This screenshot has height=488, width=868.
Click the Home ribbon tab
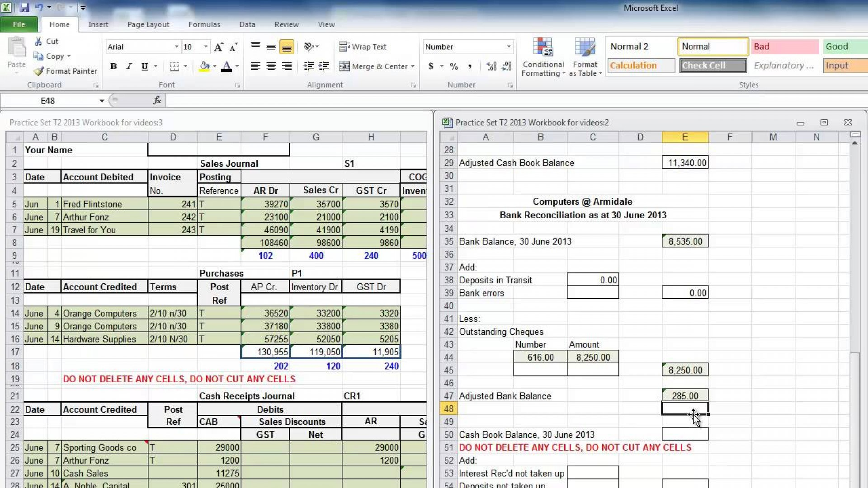point(59,24)
